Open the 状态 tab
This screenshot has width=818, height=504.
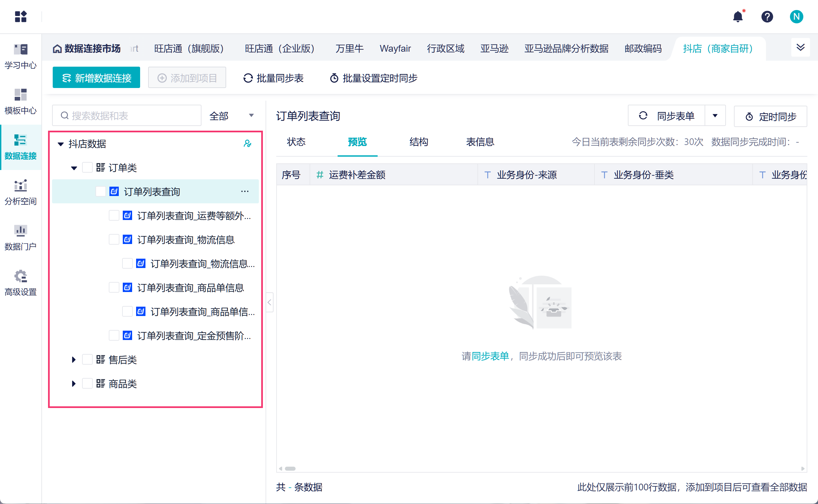(x=296, y=142)
